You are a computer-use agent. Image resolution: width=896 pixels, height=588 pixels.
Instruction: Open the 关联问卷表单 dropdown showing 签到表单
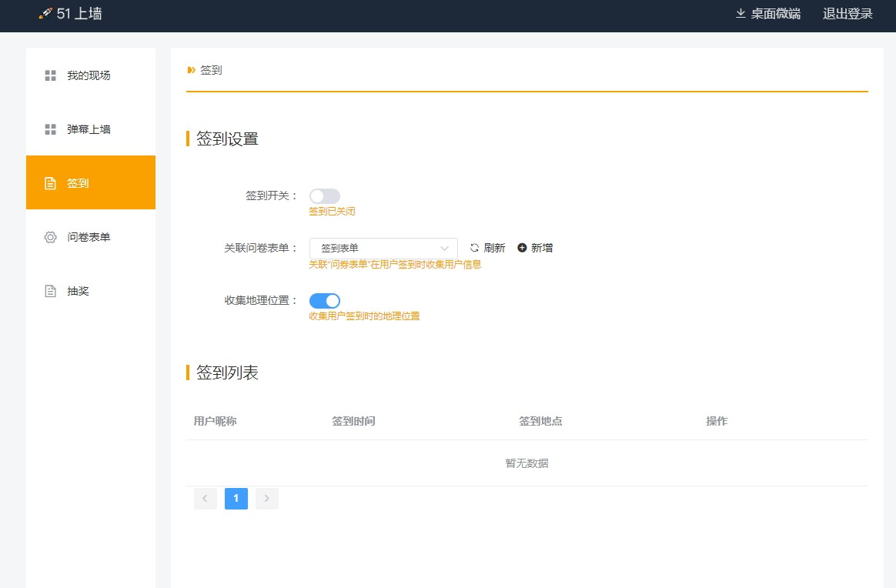(x=383, y=249)
